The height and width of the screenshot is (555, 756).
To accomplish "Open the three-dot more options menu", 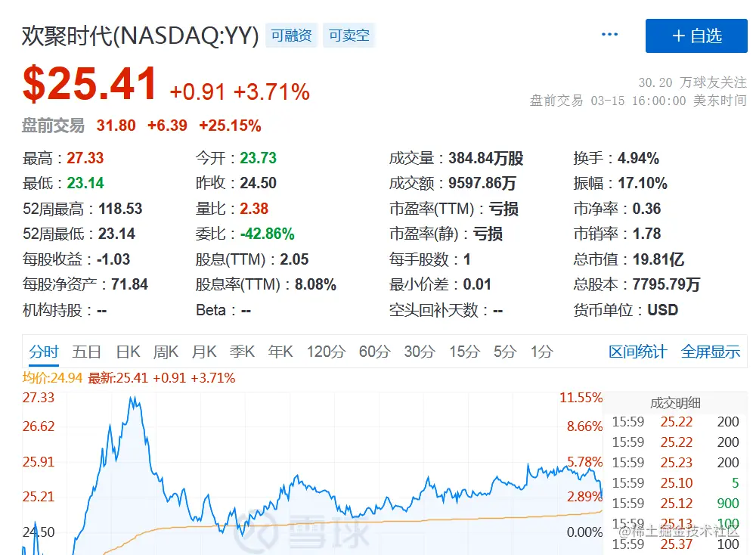I will (609, 34).
